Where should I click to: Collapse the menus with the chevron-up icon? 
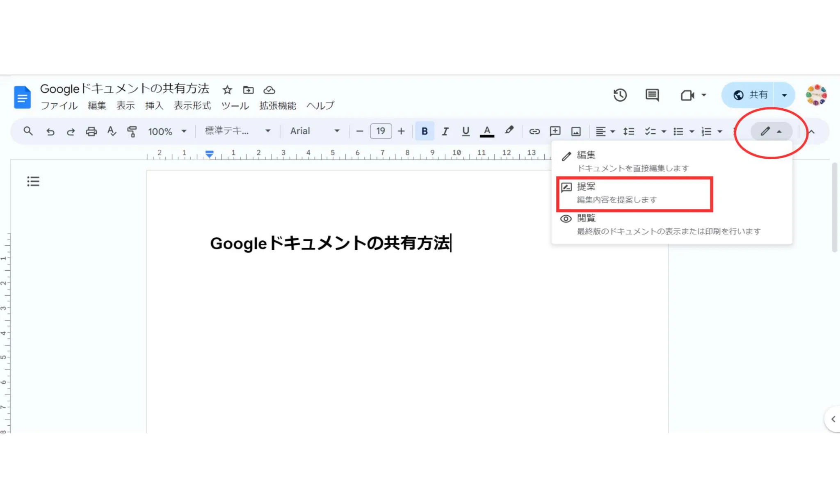(x=811, y=132)
